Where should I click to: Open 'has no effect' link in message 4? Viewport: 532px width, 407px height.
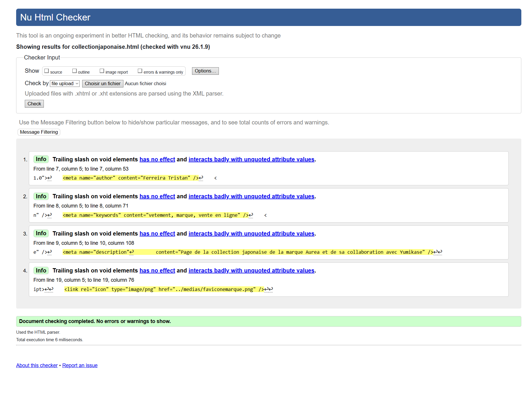pyautogui.click(x=157, y=271)
